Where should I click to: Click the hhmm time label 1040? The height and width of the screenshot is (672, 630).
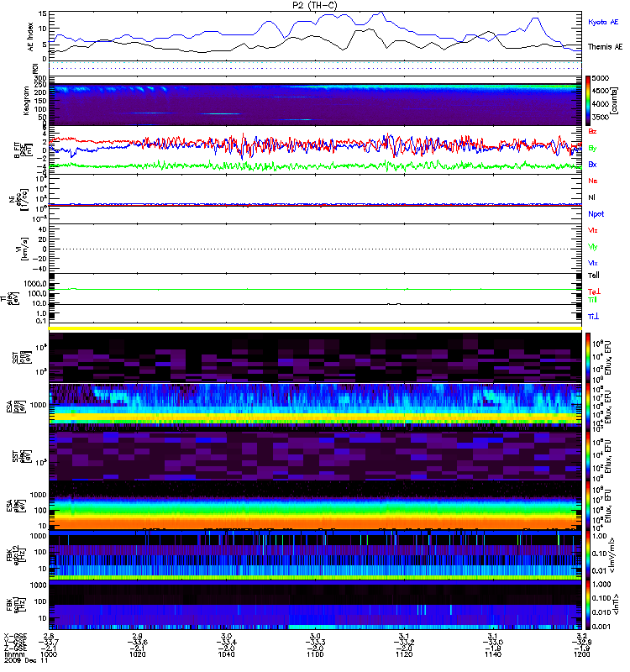click(226, 654)
